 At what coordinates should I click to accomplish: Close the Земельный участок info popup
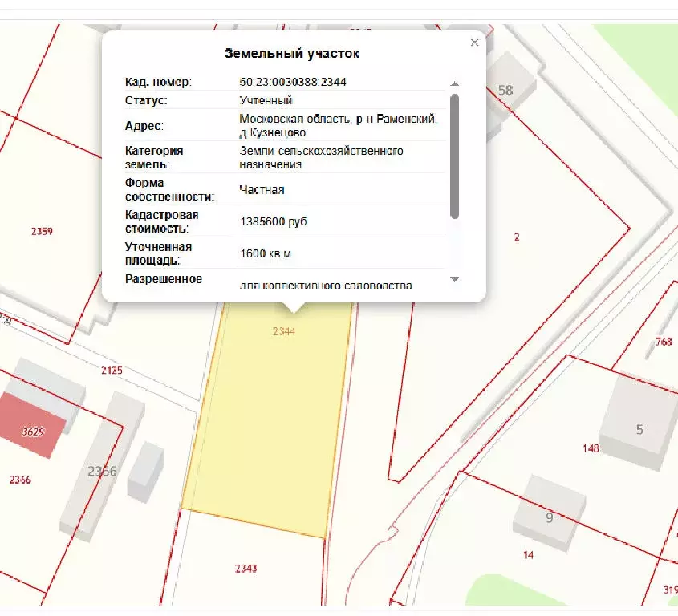pyautogui.click(x=473, y=43)
